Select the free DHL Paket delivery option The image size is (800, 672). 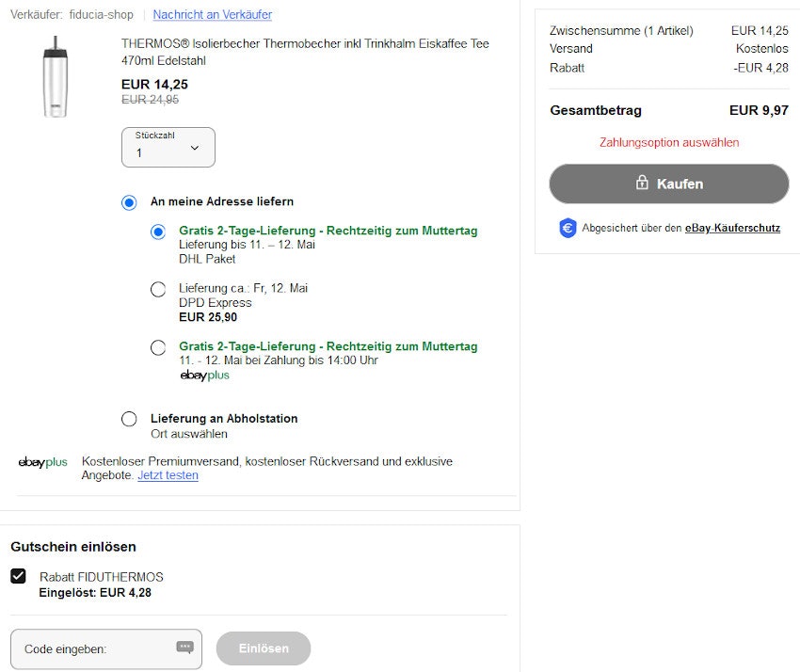point(159,232)
